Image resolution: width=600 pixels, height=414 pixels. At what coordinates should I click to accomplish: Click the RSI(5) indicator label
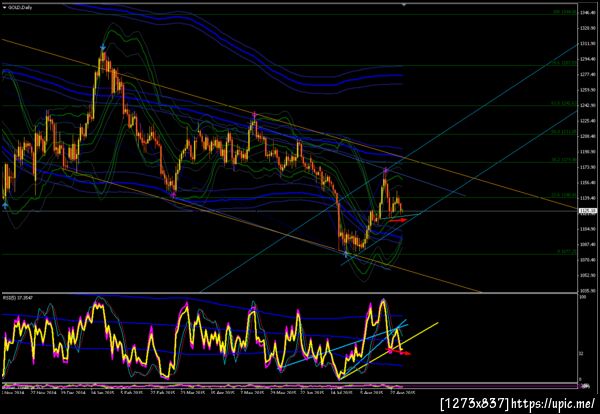[x=18, y=297]
